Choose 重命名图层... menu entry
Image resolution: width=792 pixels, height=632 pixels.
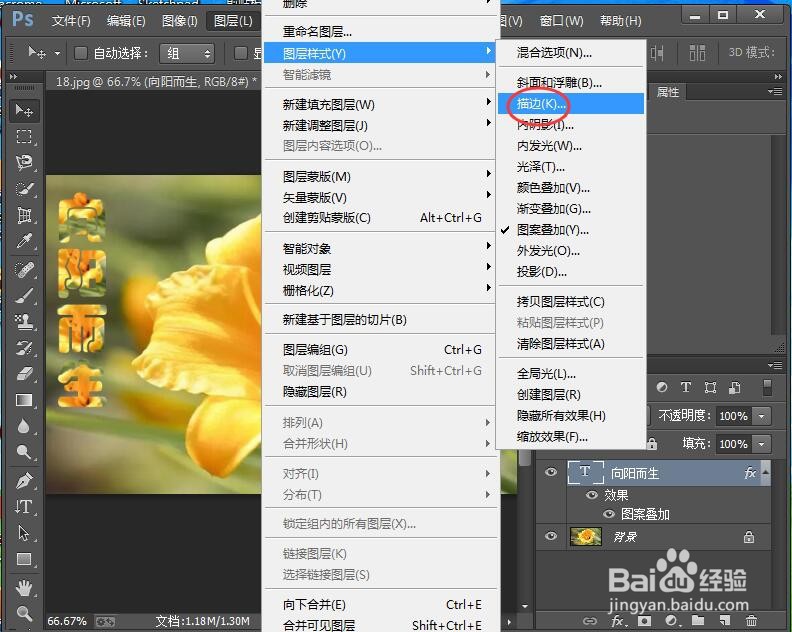click(380, 32)
